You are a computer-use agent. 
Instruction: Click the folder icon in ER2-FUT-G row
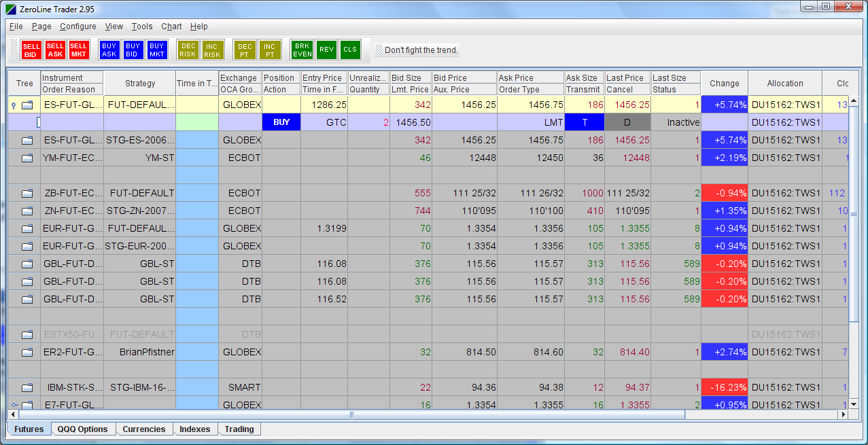(27, 352)
